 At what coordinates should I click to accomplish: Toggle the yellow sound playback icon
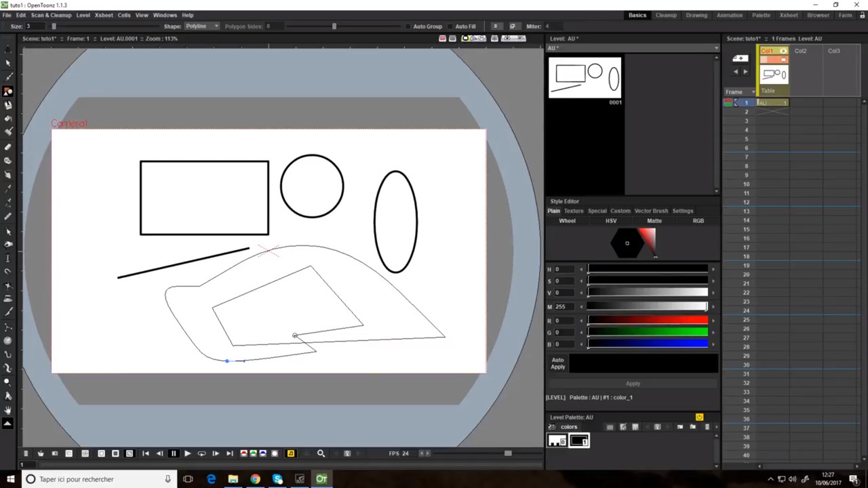pos(291,453)
